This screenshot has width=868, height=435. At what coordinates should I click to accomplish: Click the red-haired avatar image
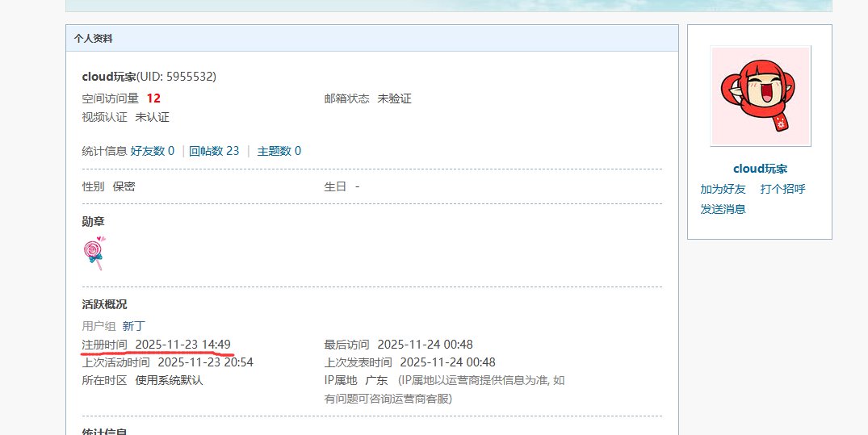pyautogui.click(x=760, y=95)
